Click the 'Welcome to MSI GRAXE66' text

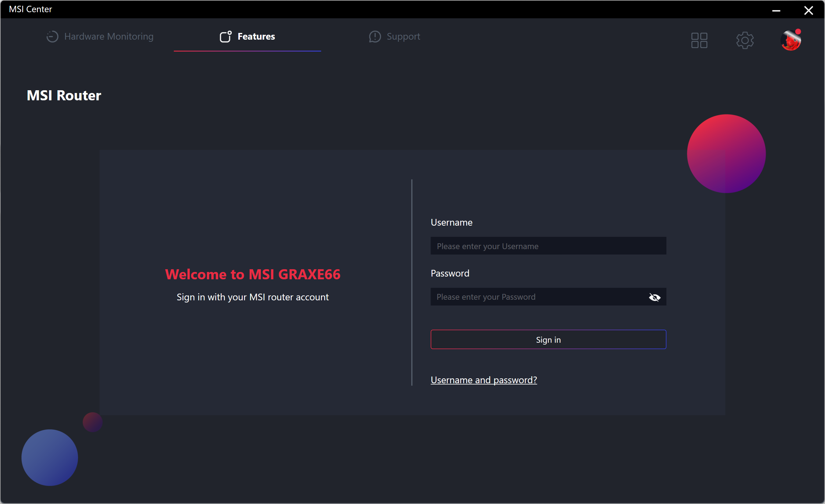click(253, 274)
